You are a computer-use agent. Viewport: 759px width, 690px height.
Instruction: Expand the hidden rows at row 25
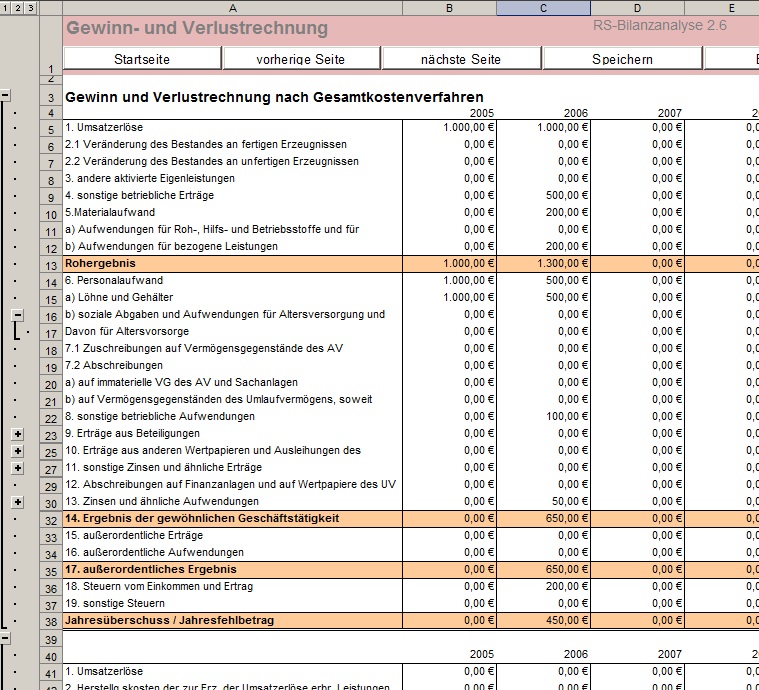pos(17,451)
